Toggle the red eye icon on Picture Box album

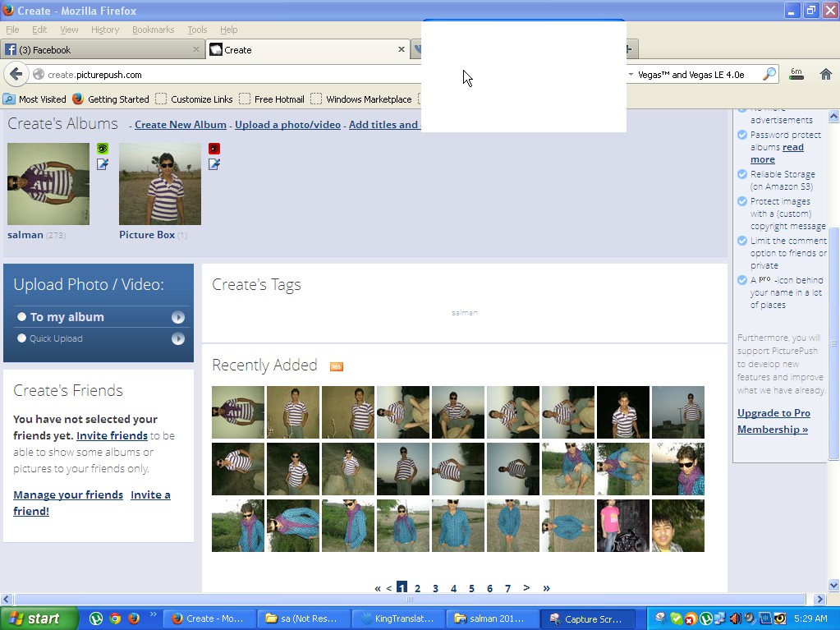(x=214, y=149)
